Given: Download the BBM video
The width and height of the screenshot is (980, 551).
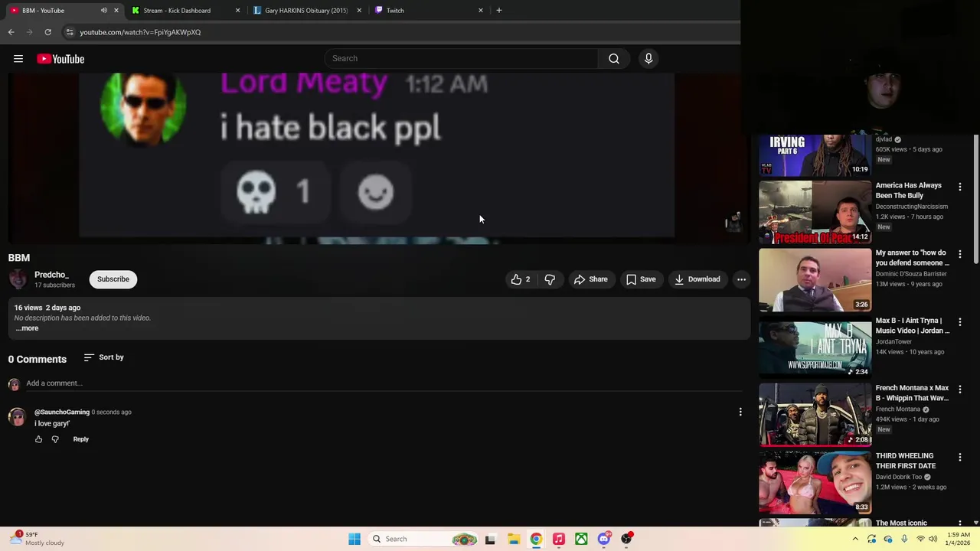Looking at the screenshot, I should [x=697, y=279].
